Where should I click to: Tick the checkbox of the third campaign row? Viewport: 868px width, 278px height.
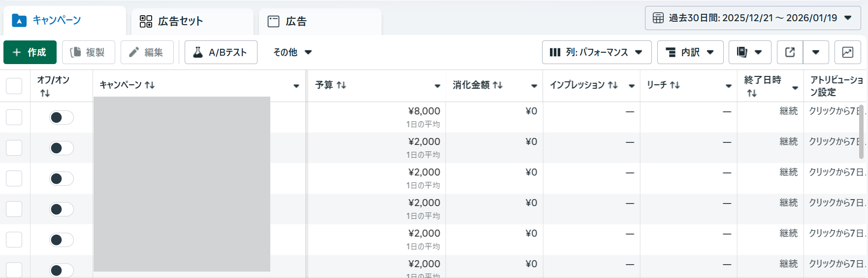[14, 178]
